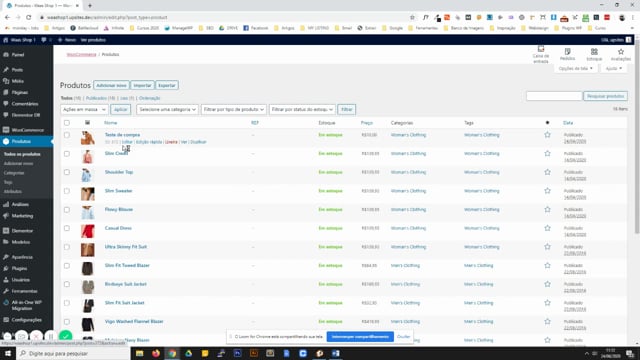Open the Plugins sidebar menu item
The height and width of the screenshot is (360, 640).
[x=19, y=268]
